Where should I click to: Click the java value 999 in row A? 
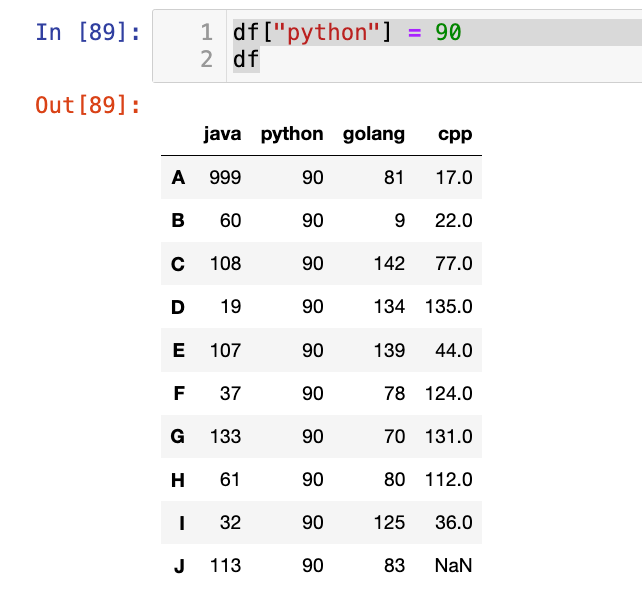225,178
